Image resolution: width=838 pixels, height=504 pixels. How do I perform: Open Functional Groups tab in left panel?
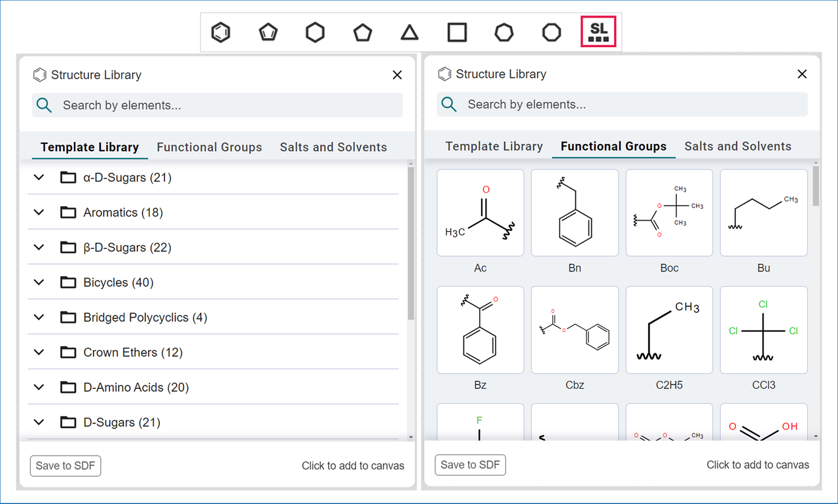209,147
